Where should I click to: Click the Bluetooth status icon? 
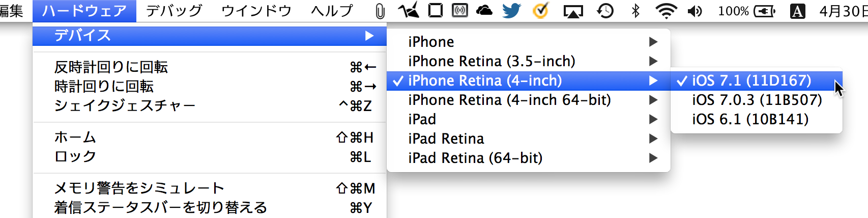click(x=635, y=11)
